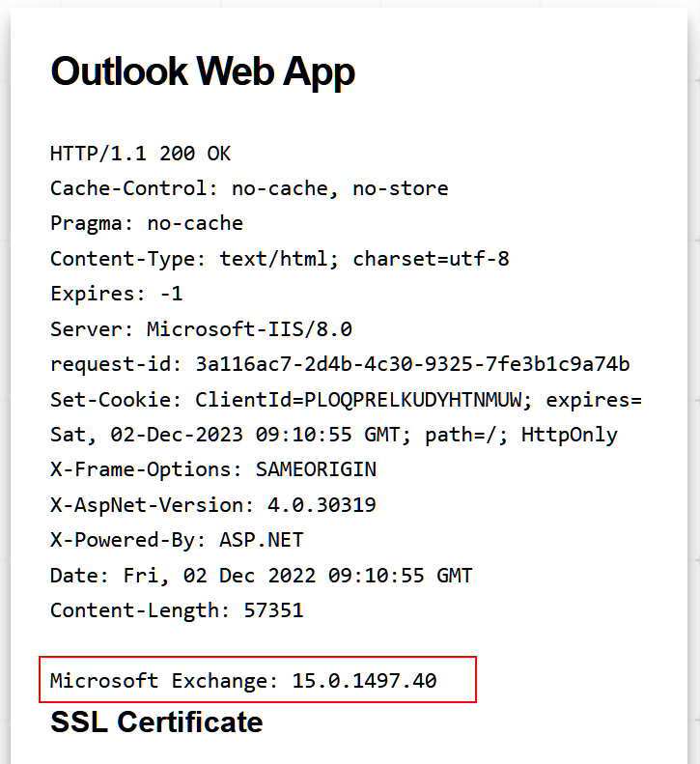Click the Expires: -1 line
This screenshot has height=764, width=700.
[117, 294]
